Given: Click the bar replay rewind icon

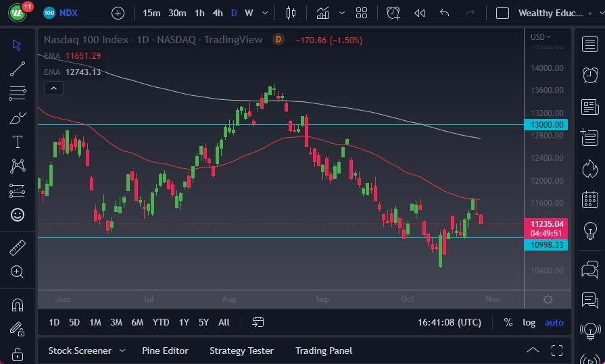Looking at the screenshot, I should [419, 14].
